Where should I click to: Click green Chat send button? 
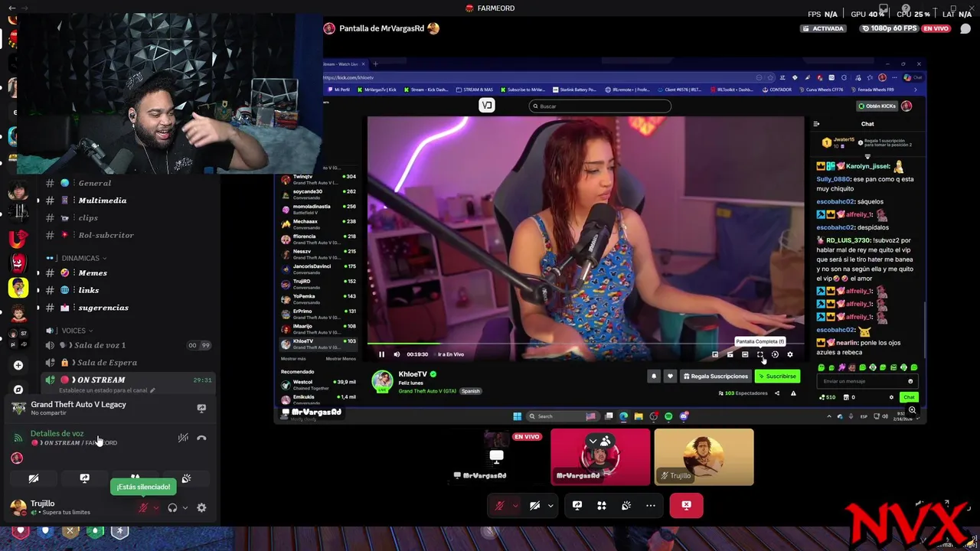tap(909, 397)
